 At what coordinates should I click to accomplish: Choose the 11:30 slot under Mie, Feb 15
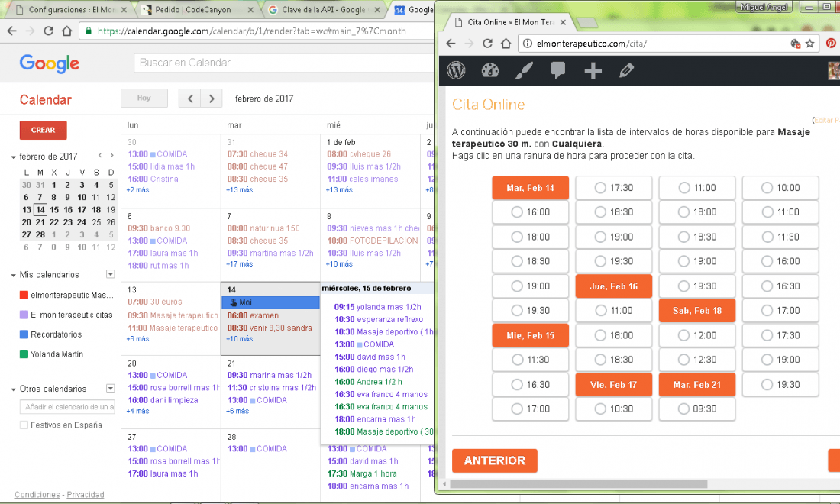point(531,360)
